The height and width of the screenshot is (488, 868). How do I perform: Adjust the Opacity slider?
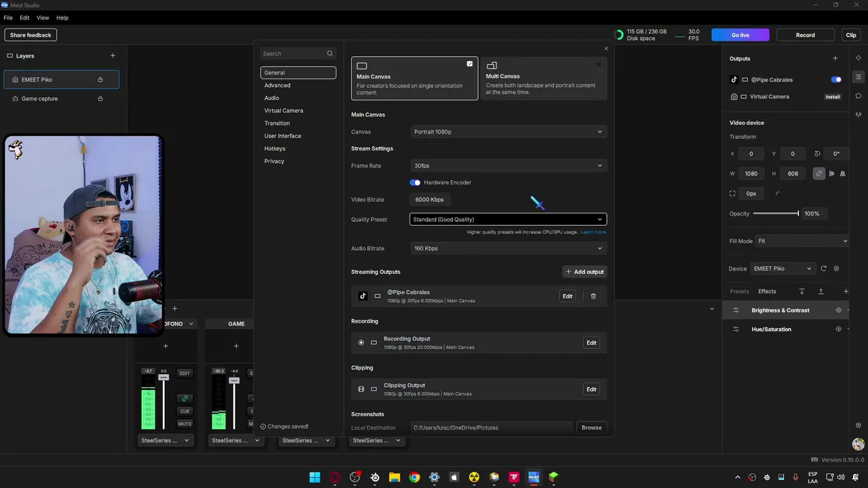tap(776, 213)
